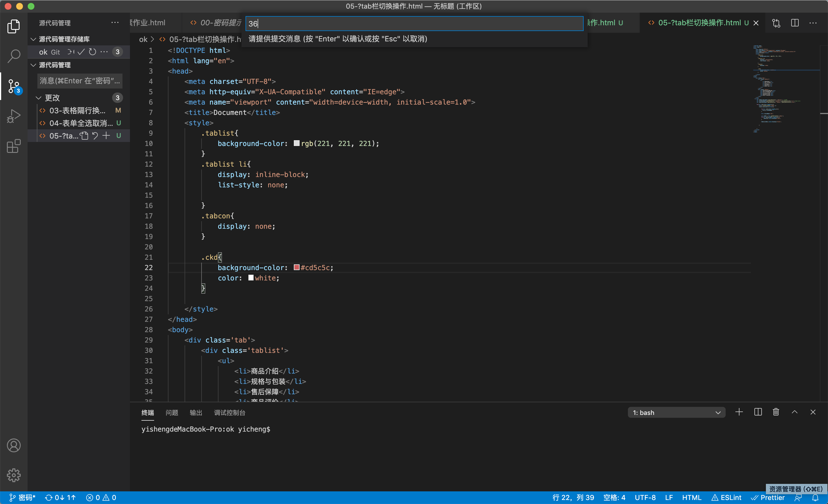Switch to the 输出 panel tab
This screenshot has height=504, width=828.
click(x=196, y=412)
